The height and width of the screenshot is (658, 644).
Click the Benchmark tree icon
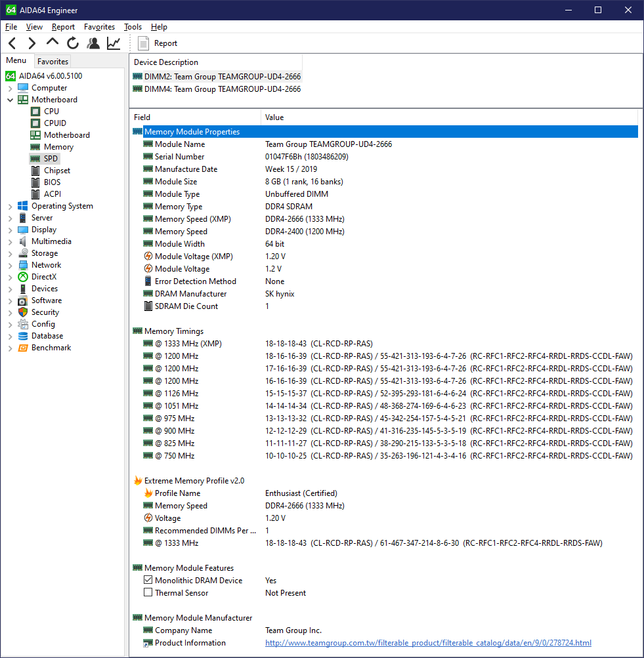(23, 348)
